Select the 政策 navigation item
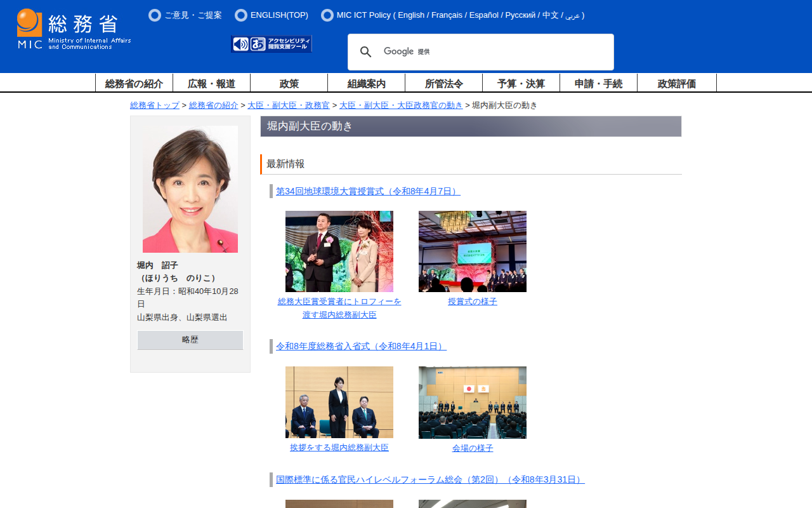Screen dimensions: 812x508 coord(289,83)
